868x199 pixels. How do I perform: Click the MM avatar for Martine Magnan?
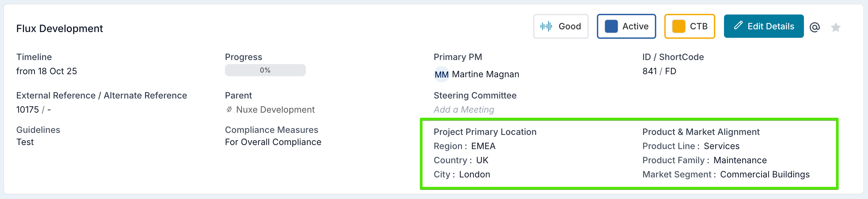point(441,75)
